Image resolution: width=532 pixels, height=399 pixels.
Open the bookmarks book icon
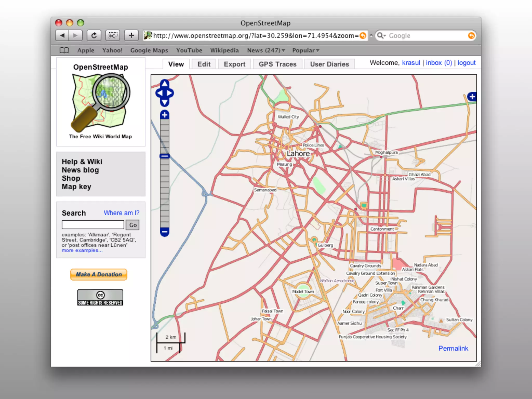[64, 50]
